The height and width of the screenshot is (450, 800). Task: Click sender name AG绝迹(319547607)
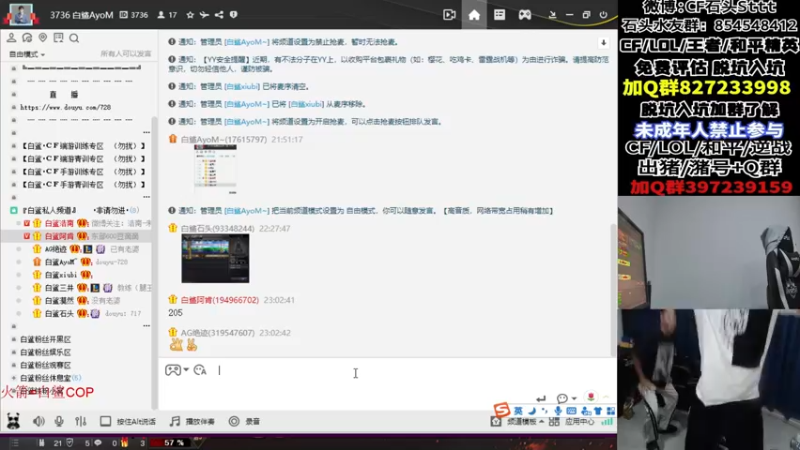[218, 333]
